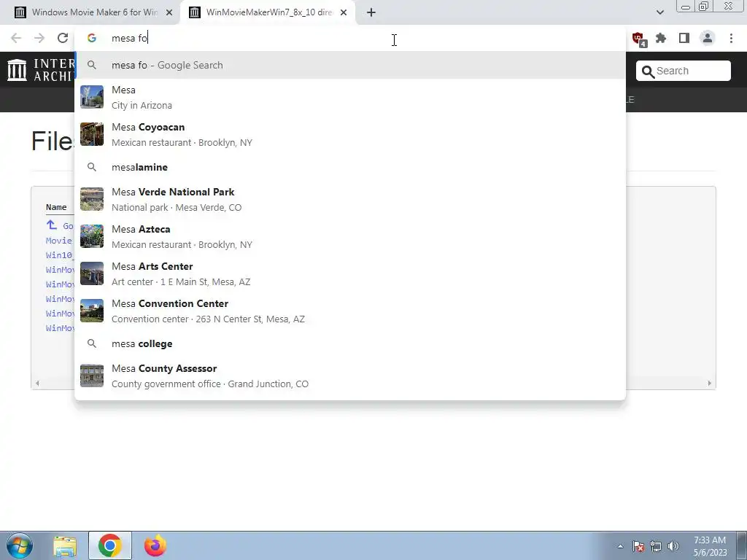Open File Explorer from taskbar

[x=65, y=545]
